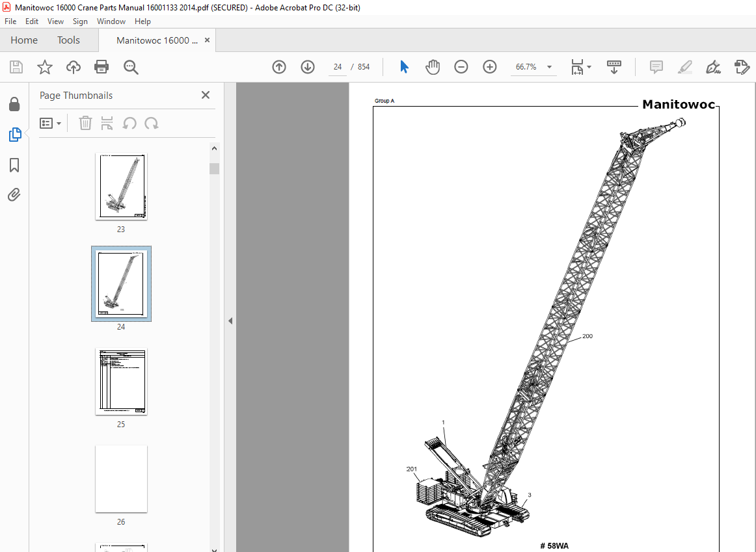Click the stamp/send tool icon
This screenshot has height=552, width=756.
[x=742, y=67]
